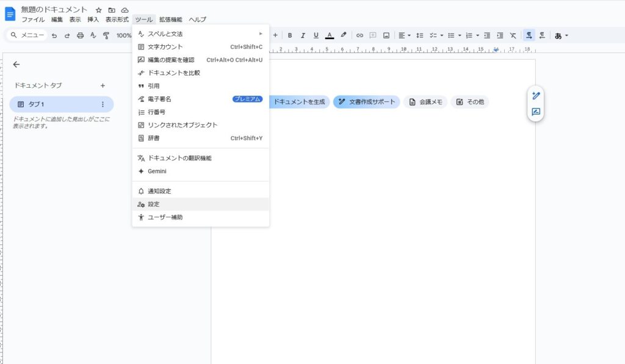
Task: Open the text color picker
Action: pos(330,35)
